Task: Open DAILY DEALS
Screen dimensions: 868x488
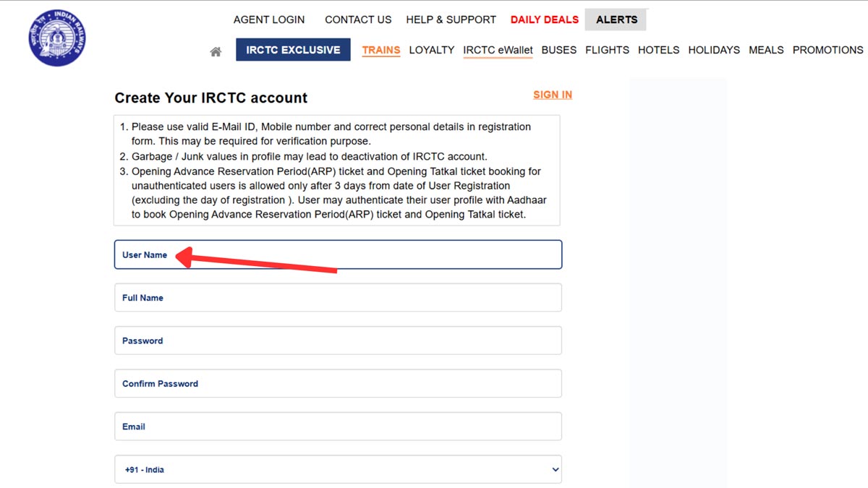Action: 544,20
